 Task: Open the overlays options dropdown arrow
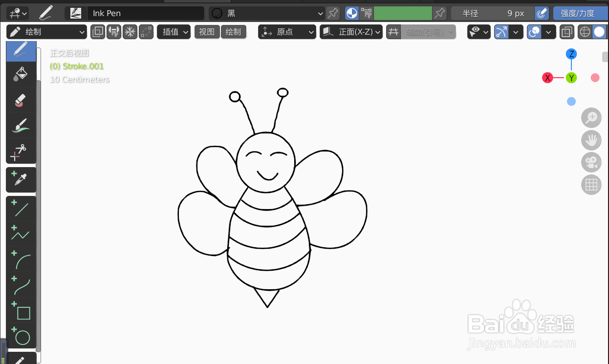549,32
